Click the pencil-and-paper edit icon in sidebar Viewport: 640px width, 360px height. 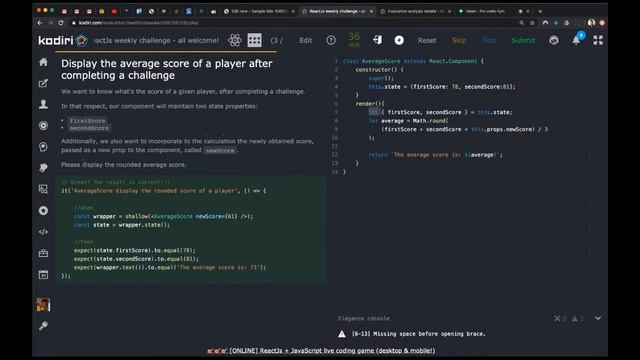pyautogui.click(x=43, y=83)
